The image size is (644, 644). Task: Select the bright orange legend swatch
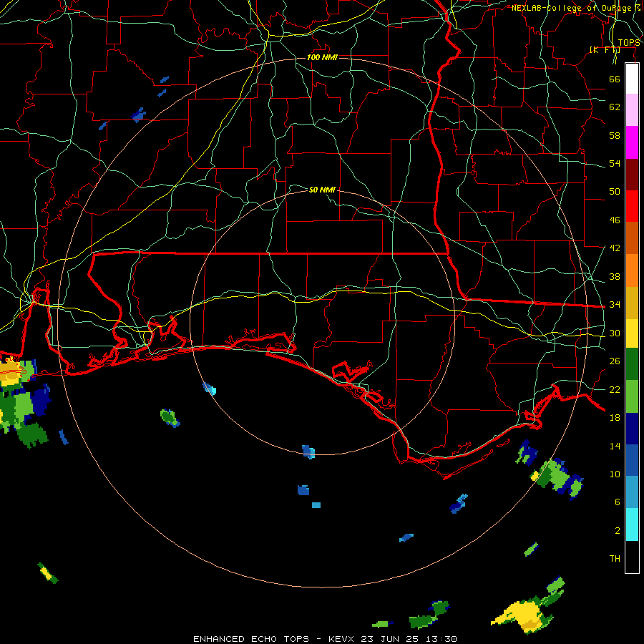pos(632,270)
